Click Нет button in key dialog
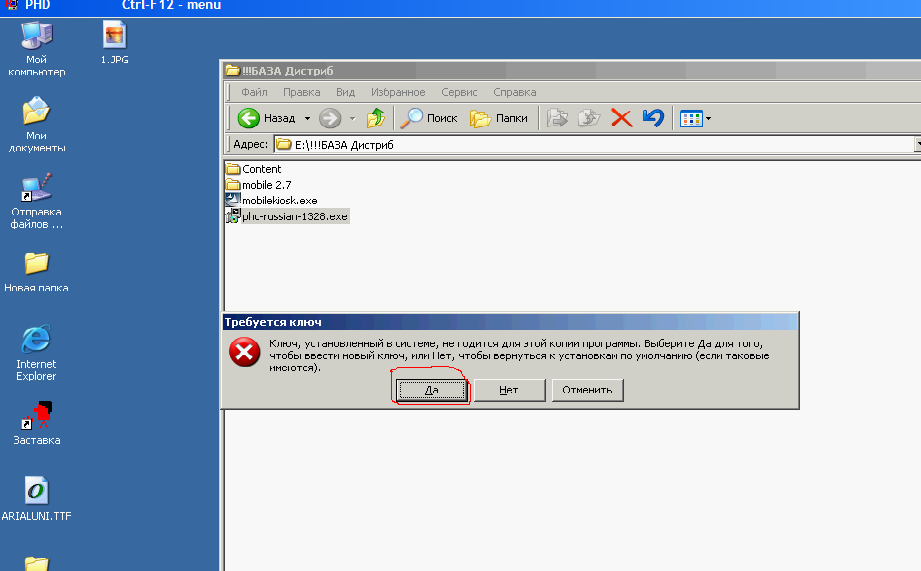 (x=509, y=390)
